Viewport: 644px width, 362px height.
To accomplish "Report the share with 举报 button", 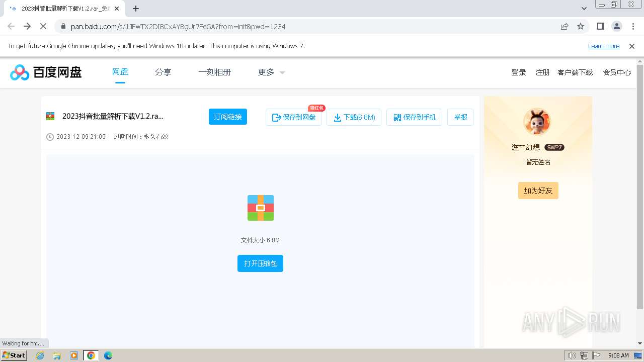I will (x=460, y=117).
